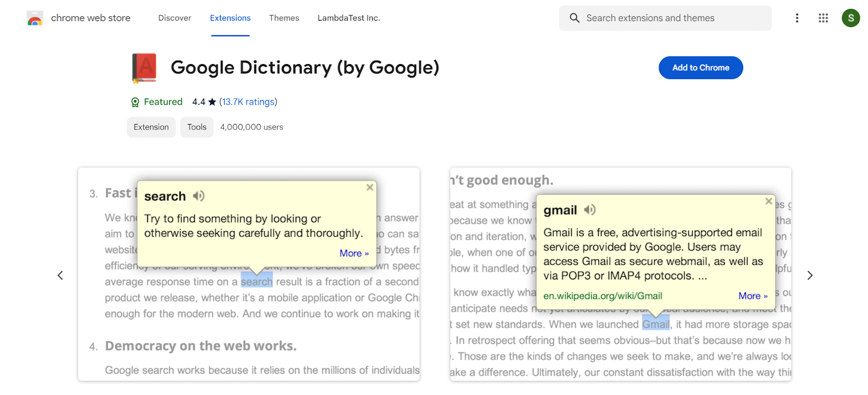Click the 'Featured' label text
The image size is (868, 395).
tap(163, 102)
